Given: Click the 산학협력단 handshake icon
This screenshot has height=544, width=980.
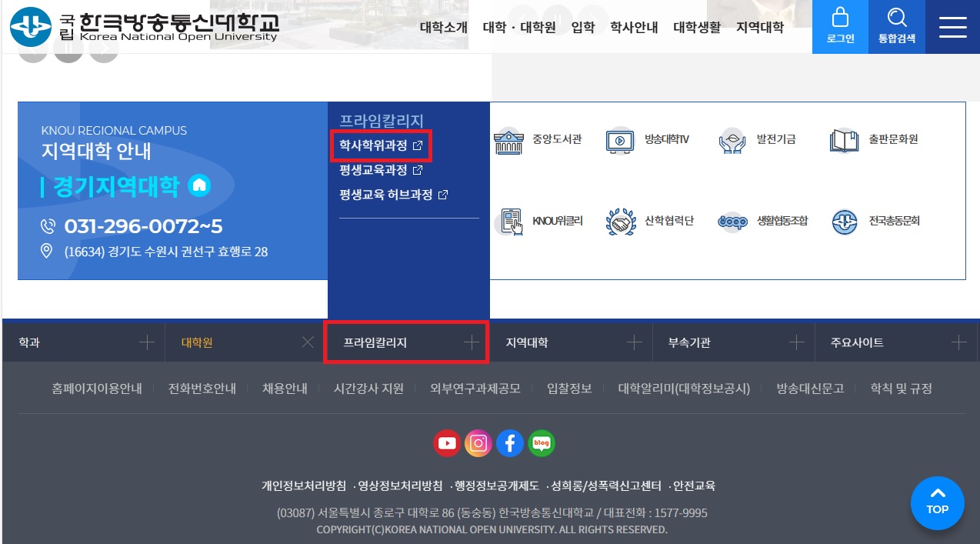Looking at the screenshot, I should tap(620, 222).
